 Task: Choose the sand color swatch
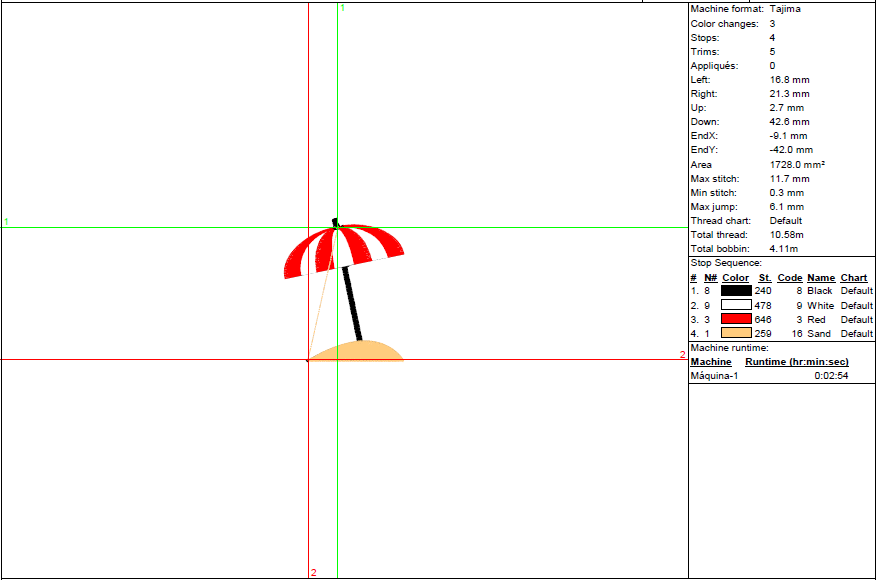736,333
